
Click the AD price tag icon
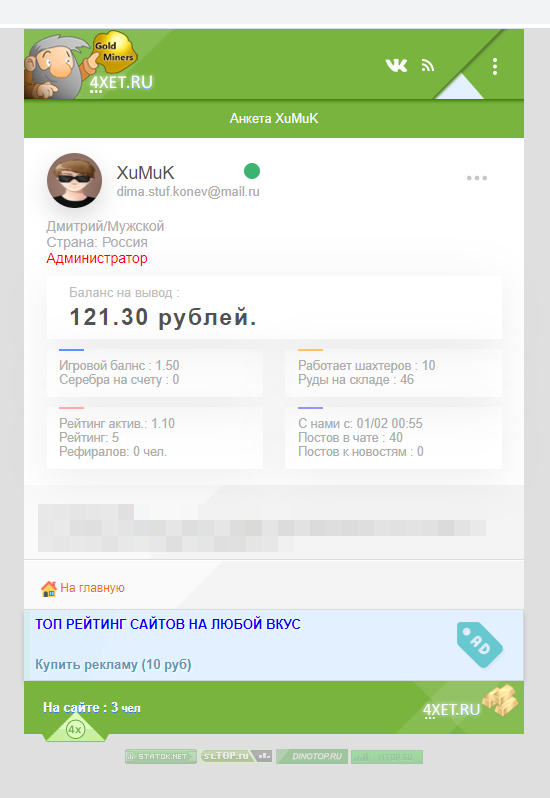(x=479, y=644)
